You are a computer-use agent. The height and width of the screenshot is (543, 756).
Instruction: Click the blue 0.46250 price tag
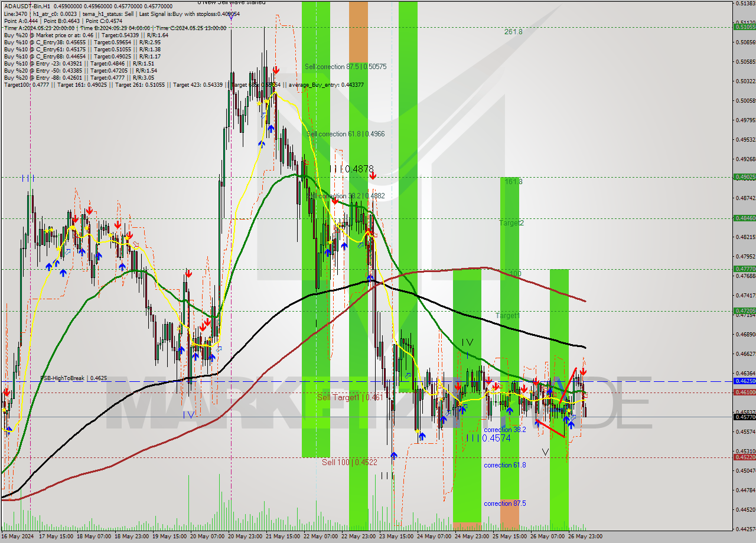coord(744,381)
